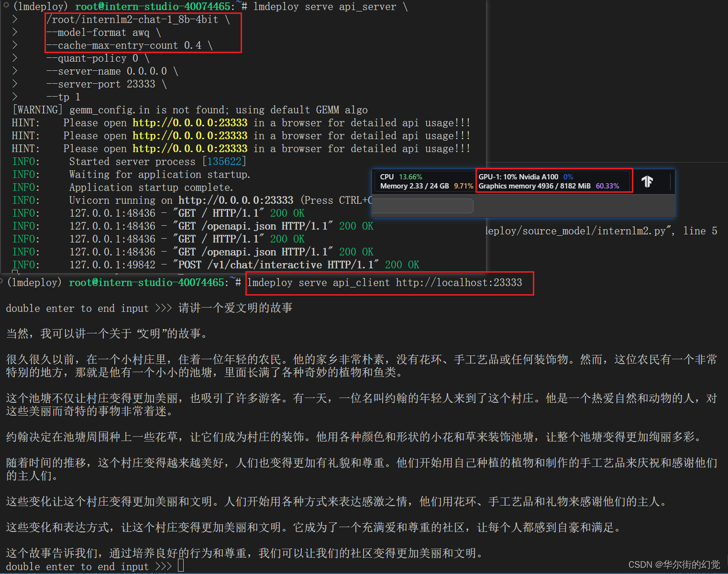The height and width of the screenshot is (574, 728).
Task: Click the server process ID 135622
Action: 224,161
